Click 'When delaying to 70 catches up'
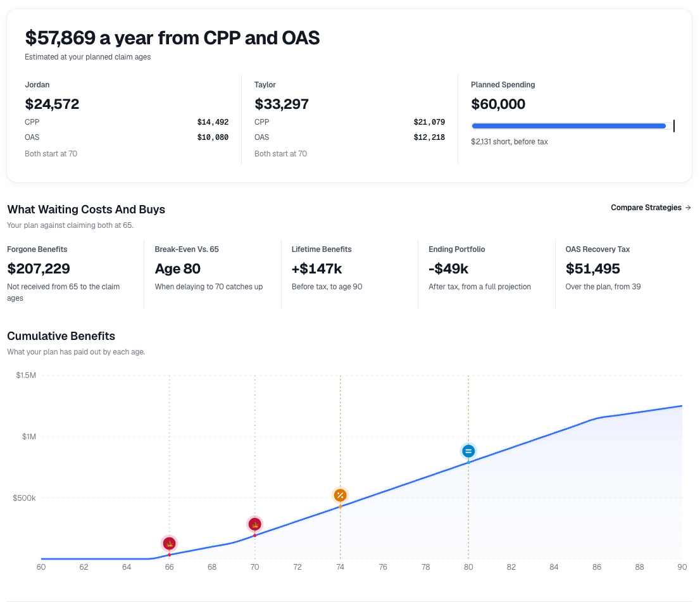Viewport: 700px width, 602px height. [209, 287]
